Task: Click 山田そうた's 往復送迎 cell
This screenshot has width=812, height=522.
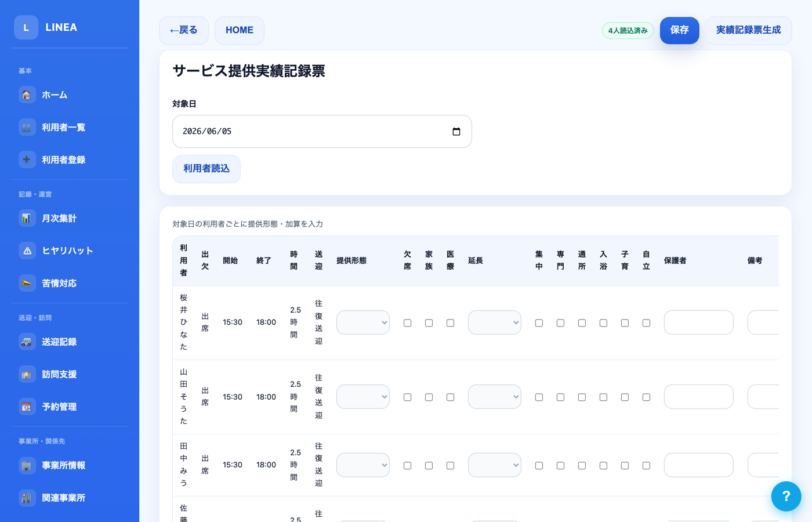Action: pyautogui.click(x=318, y=397)
